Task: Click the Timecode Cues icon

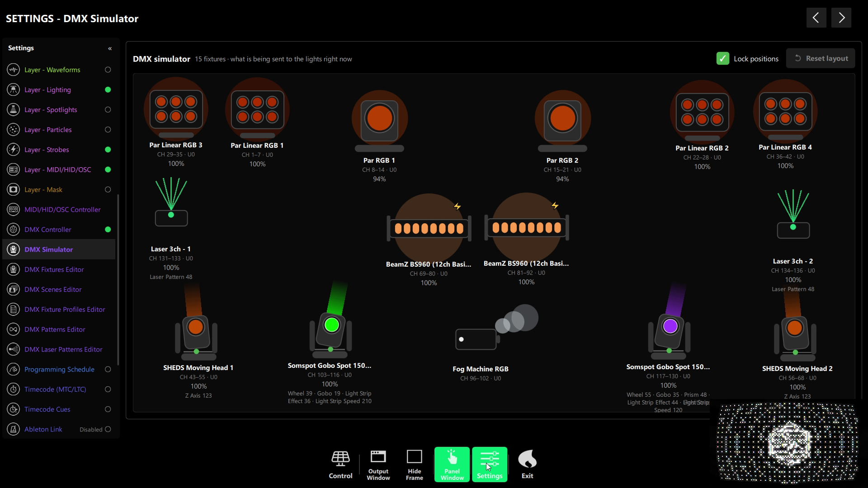Action: point(14,409)
